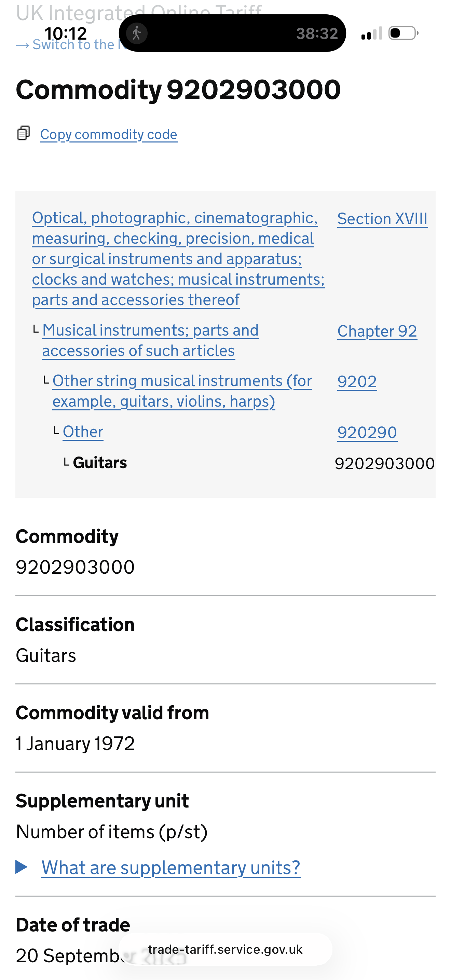The image size is (451, 980).
Task: Tap the copy commodity code clipboard icon
Action: click(x=23, y=133)
